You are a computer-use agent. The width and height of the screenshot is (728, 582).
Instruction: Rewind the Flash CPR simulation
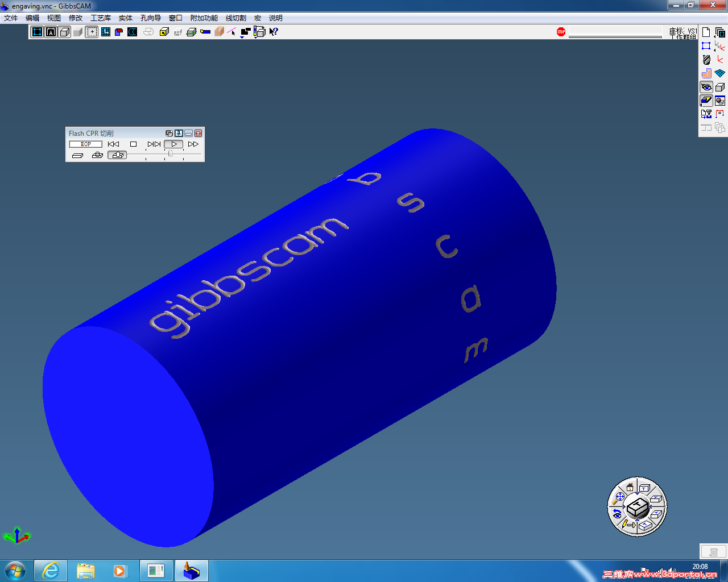(x=113, y=144)
